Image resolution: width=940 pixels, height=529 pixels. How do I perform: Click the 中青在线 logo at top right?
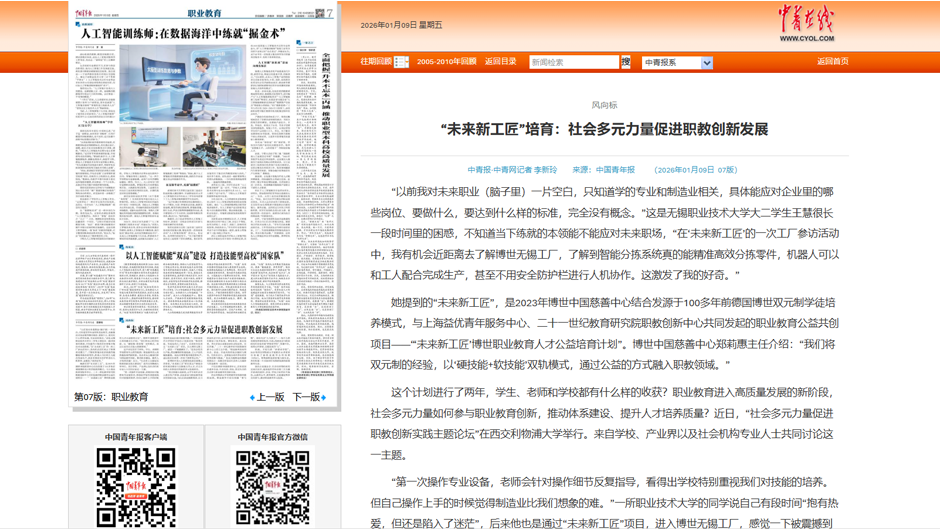coord(806,24)
